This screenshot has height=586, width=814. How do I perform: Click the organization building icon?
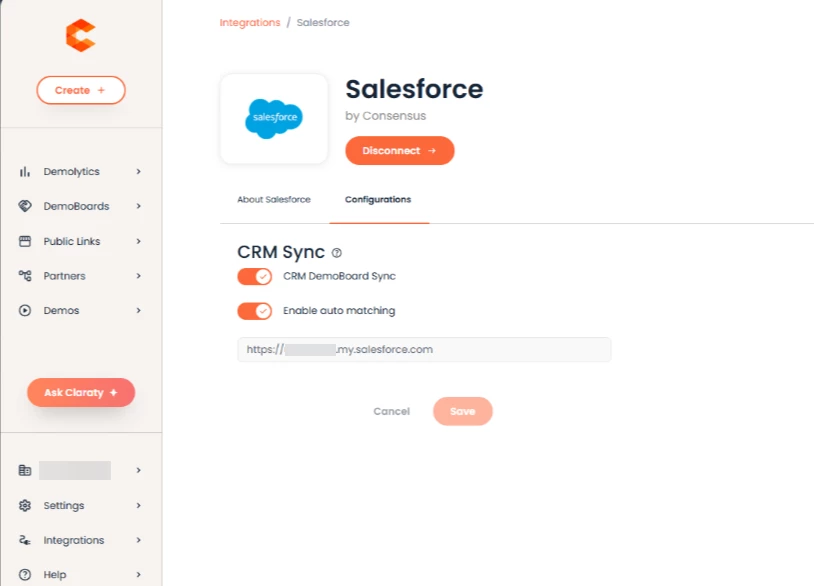pos(25,470)
